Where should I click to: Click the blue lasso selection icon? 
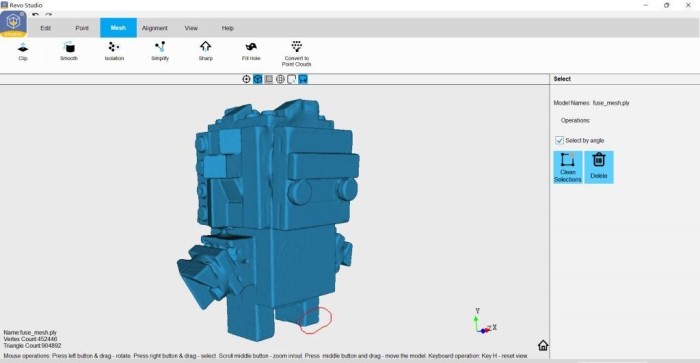(x=303, y=79)
